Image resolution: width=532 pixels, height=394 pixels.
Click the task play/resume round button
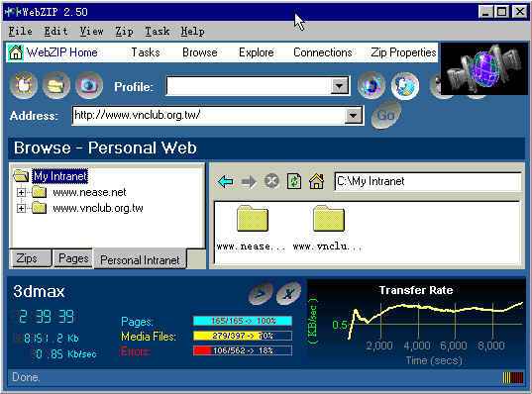pos(261,293)
